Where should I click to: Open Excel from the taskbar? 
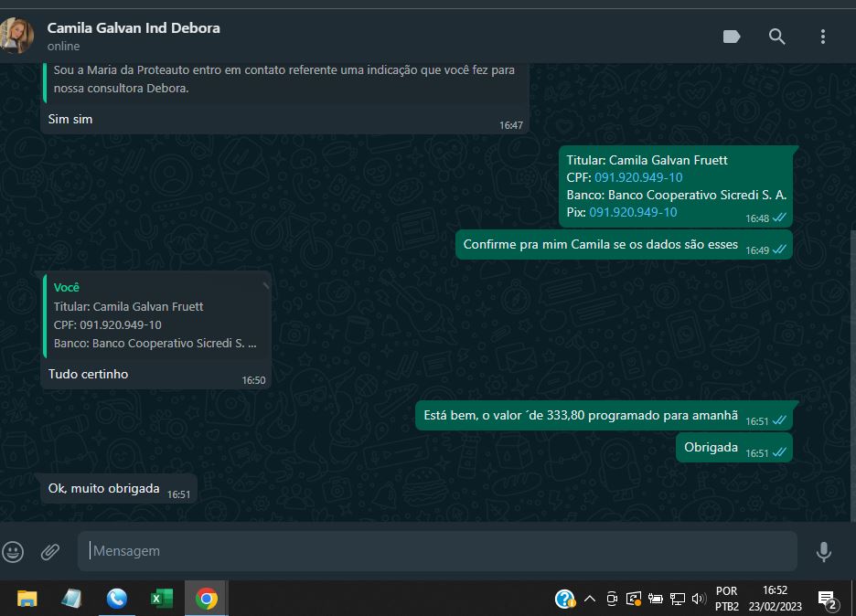(162, 599)
